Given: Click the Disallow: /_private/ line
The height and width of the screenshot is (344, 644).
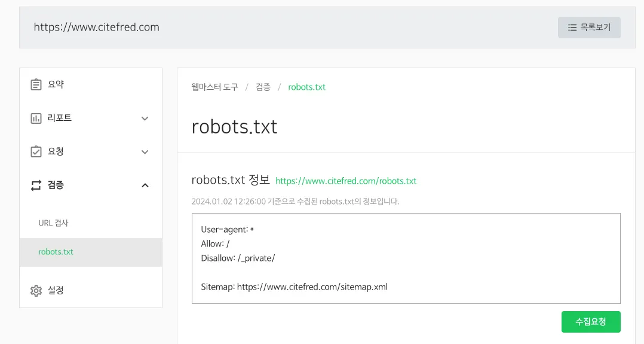Looking at the screenshot, I should point(238,258).
